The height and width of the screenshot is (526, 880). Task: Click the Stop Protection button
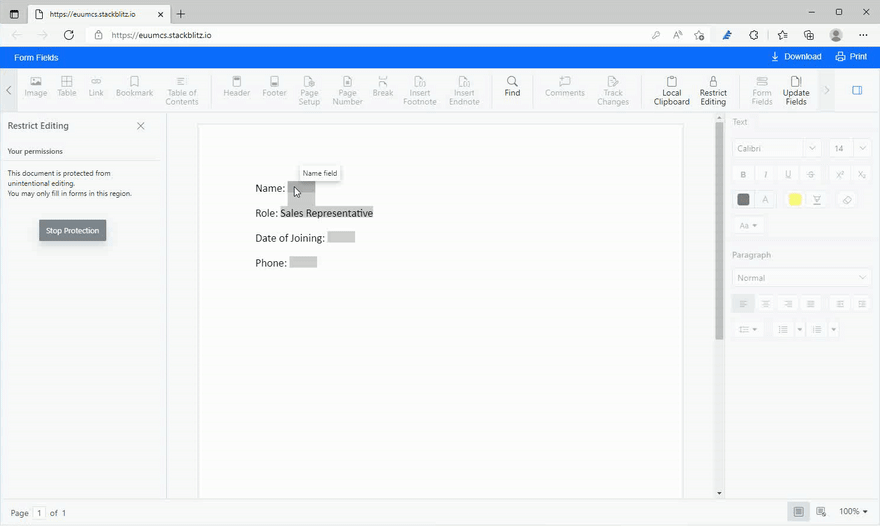tap(72, 230)
